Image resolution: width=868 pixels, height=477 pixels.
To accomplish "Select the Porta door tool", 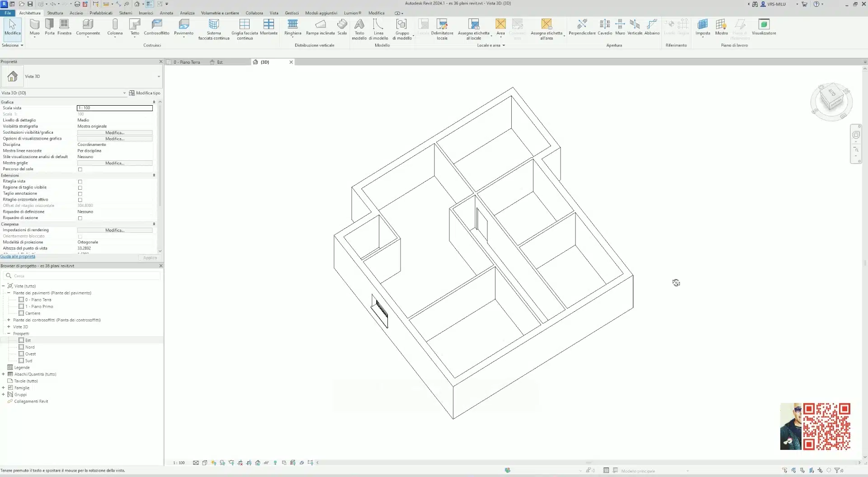I will coord(50,27).
